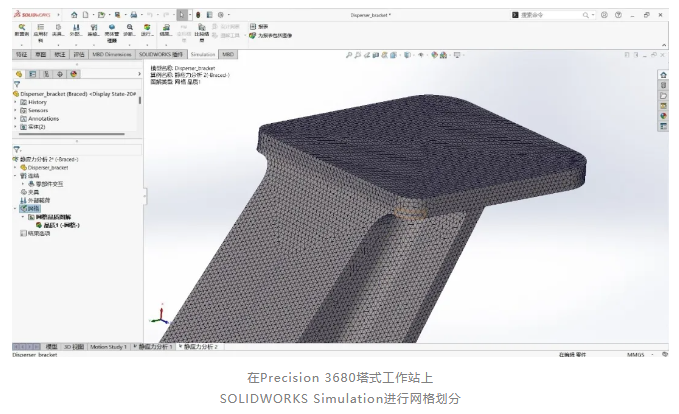Click the Edit Appearance color ball icon
The image size is (679, 414).
pyautogui.click(x=434, y=55)
